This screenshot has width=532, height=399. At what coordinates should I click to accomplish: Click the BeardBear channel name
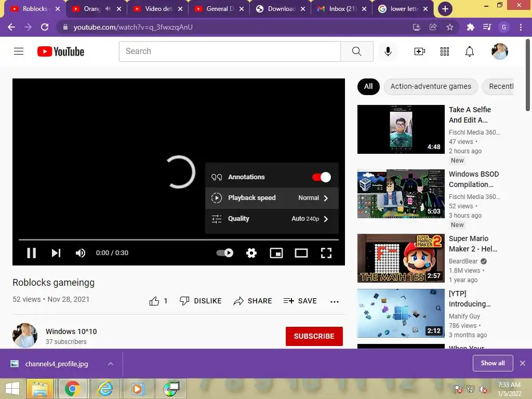[x=463, y=261]
